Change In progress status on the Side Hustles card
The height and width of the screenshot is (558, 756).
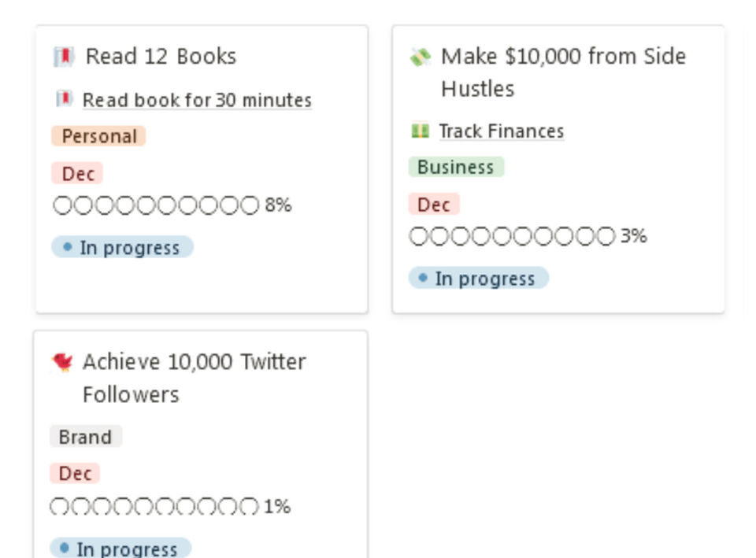478,278
